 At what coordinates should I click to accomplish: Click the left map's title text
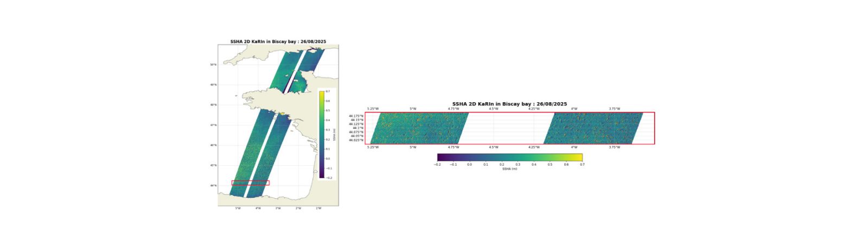(x=278, y=42)
